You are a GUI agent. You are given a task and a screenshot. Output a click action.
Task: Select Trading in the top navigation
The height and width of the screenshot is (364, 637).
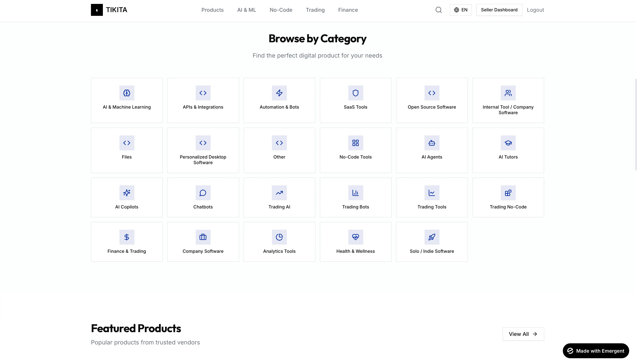[315, 10]
